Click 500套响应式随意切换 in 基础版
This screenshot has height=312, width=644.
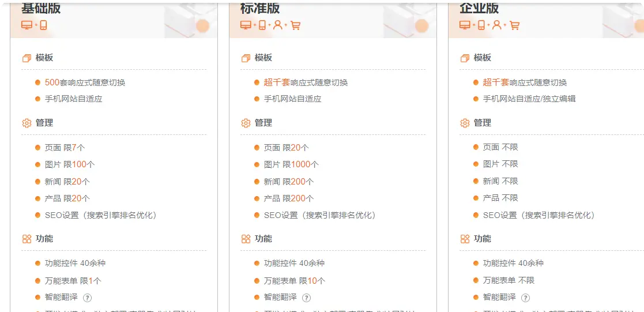(85, 82)
